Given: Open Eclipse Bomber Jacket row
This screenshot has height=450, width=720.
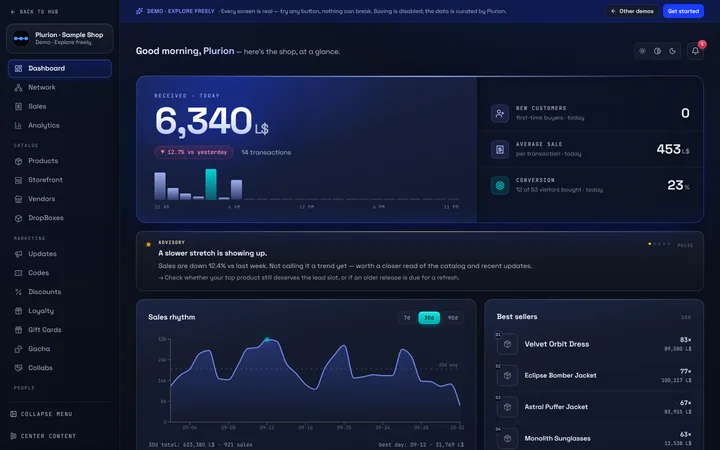Looking at the screenshot, I should click(x=594, y=376).
